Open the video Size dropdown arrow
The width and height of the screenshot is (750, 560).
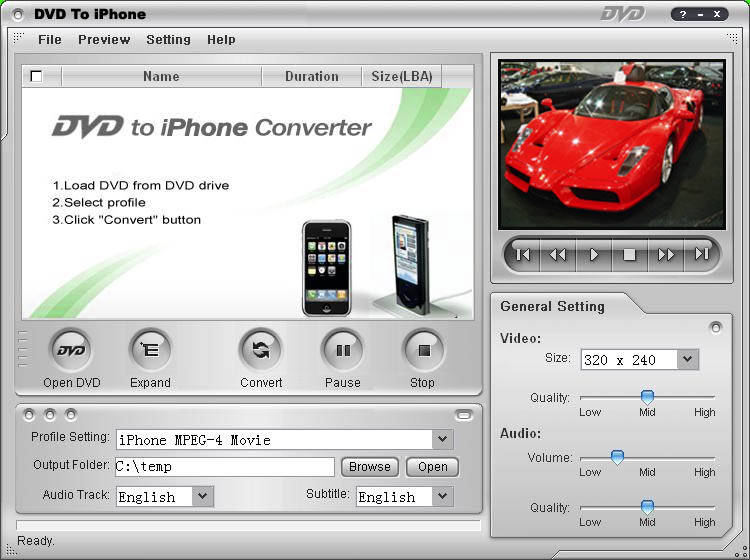[x=687, y=359]
